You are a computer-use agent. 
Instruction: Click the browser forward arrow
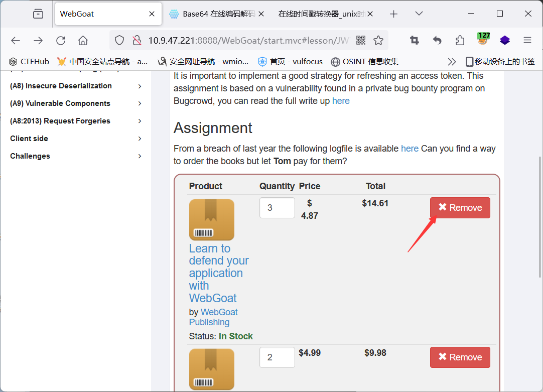click(38, 41)
